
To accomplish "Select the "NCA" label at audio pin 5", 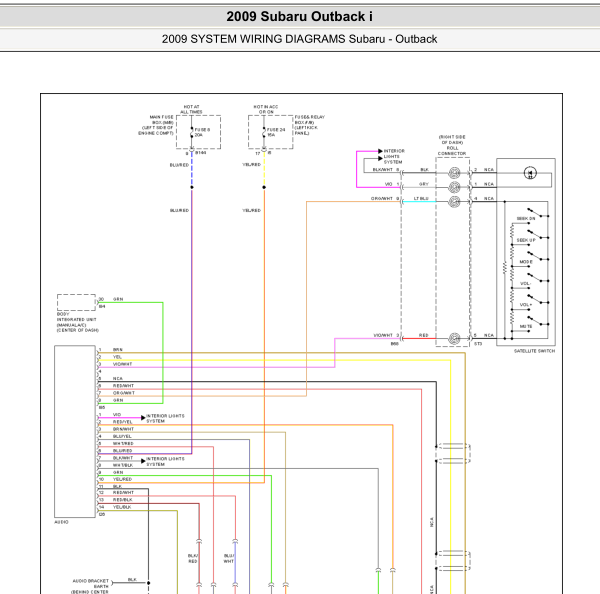I will (117, 379).
